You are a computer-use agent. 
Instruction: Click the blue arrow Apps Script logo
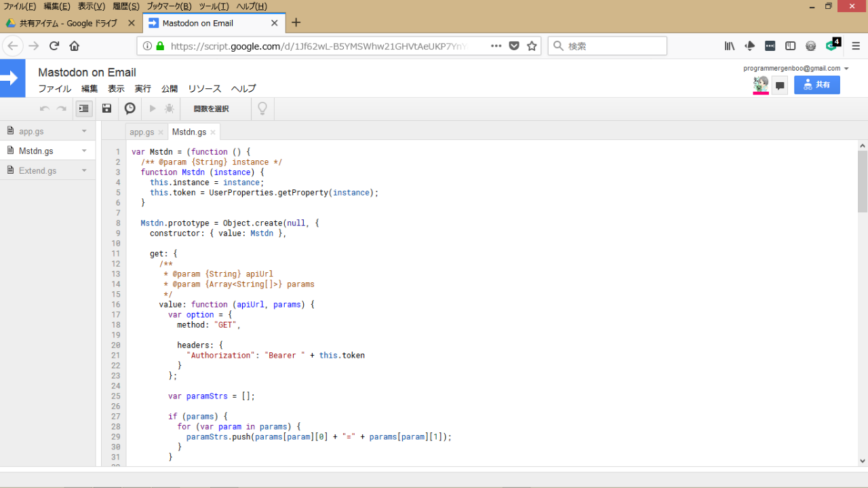[x=12, y=78]
